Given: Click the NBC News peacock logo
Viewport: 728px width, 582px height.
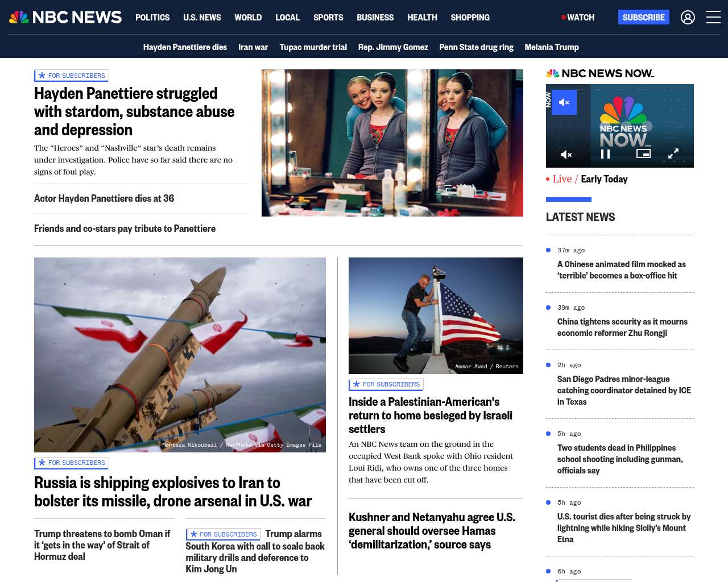Looking at the screenshot, I should click(x=65, y=17).
